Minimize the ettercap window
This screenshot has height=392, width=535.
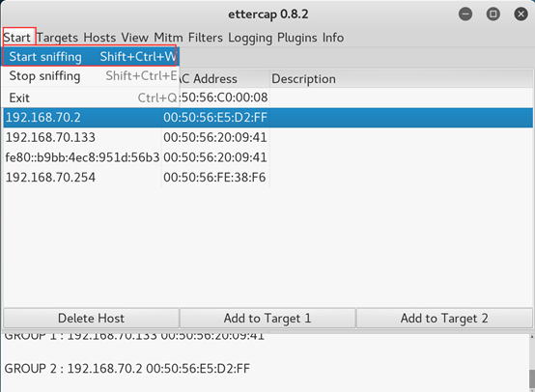coord(465,14)
